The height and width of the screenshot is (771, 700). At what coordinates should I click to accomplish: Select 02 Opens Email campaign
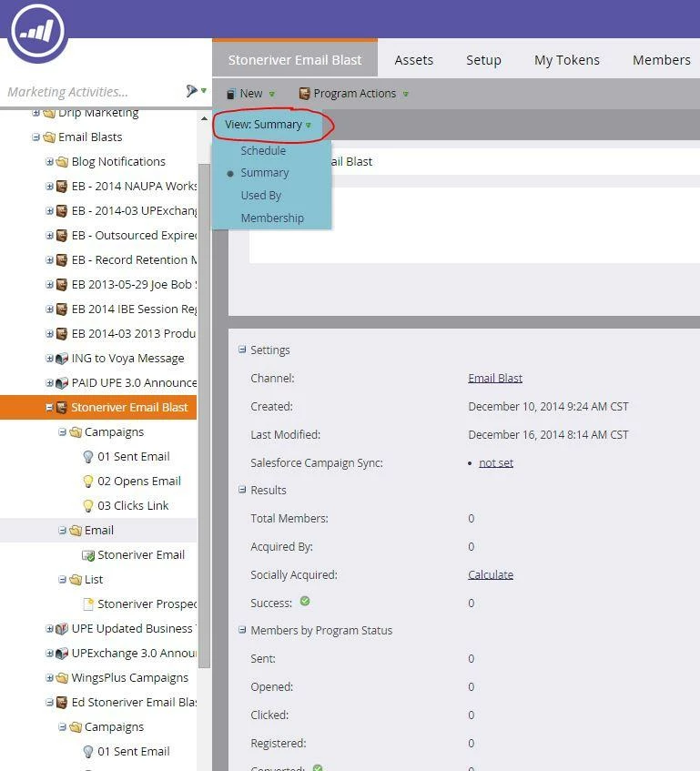point(139,481)
